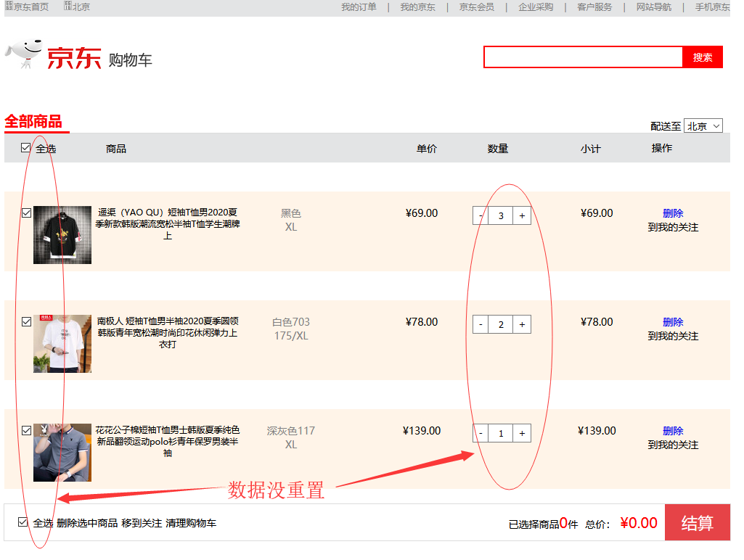Click 操作 column header
744x560 pixels.
point(662,148)
